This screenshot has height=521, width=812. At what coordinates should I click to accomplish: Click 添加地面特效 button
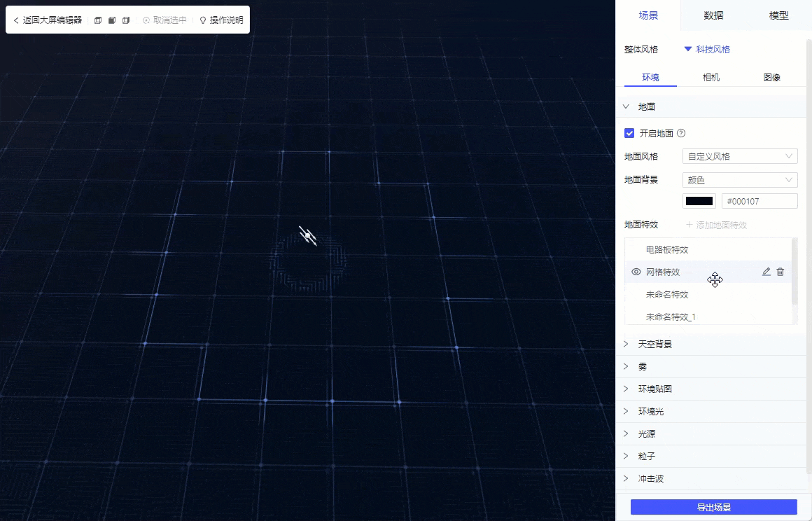716,225
